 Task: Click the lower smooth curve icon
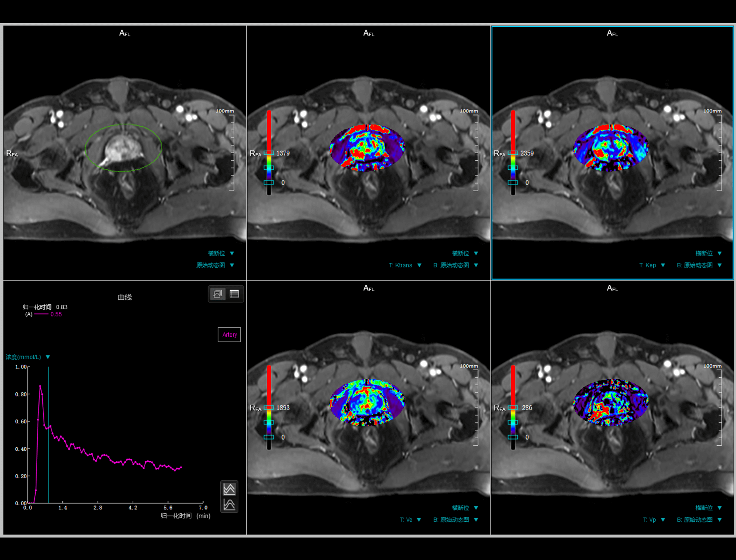click(229, 504)
